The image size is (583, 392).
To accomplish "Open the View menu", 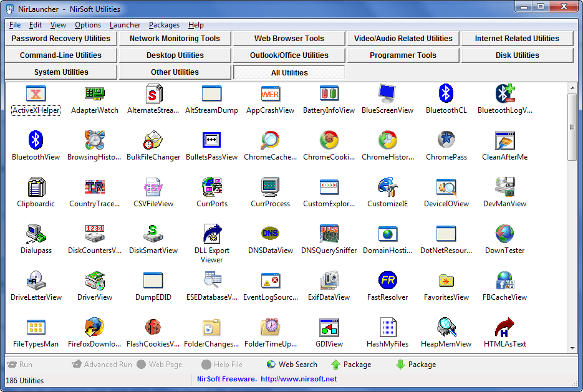I will [58, 25].
